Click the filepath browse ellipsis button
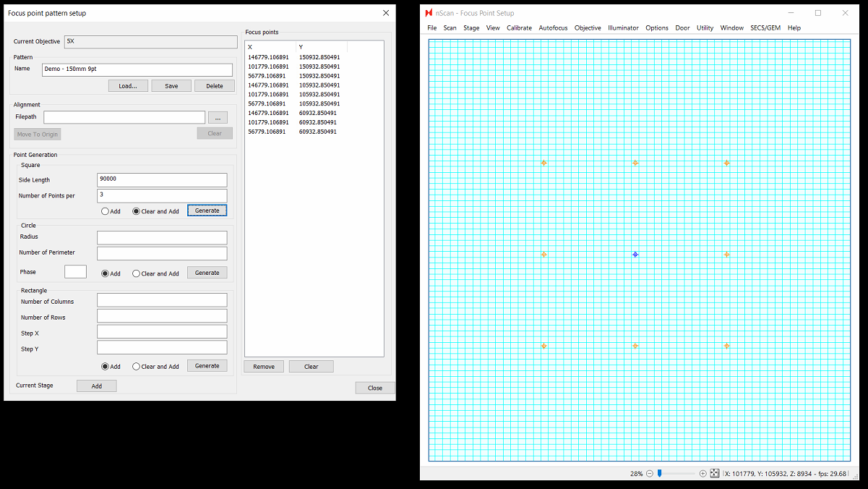This screenshot has height=489, width=868. 218,117
